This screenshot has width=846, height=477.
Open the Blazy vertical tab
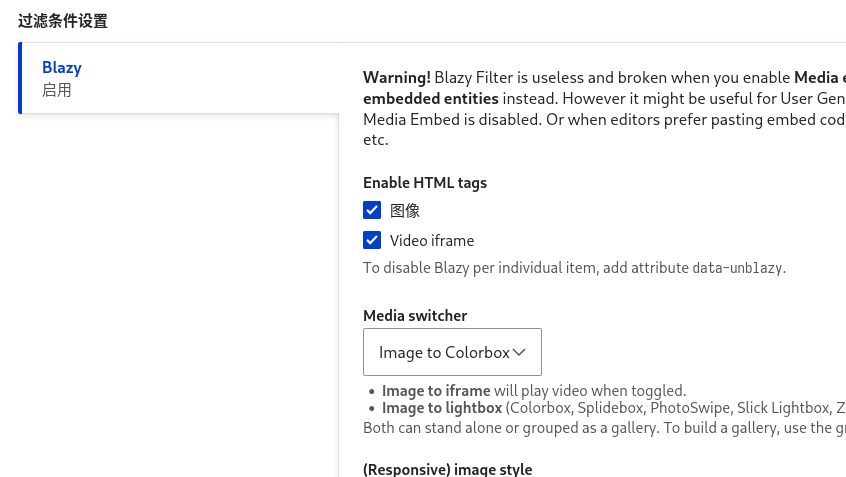coord(62,68)
